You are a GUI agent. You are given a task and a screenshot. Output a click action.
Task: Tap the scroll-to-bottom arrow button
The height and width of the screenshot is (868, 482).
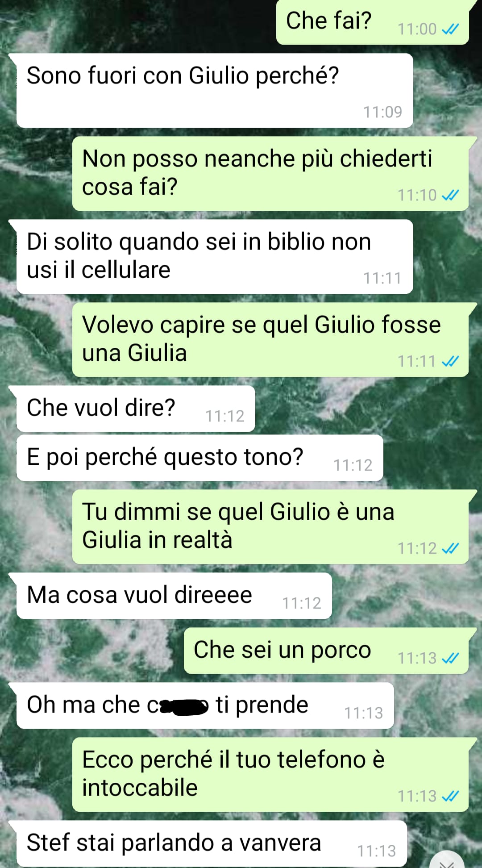[x=448, y=861]
